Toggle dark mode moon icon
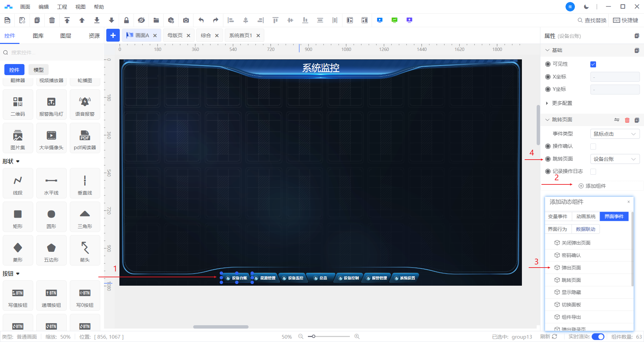Screen dimensions: 644x342 point(586,7)
